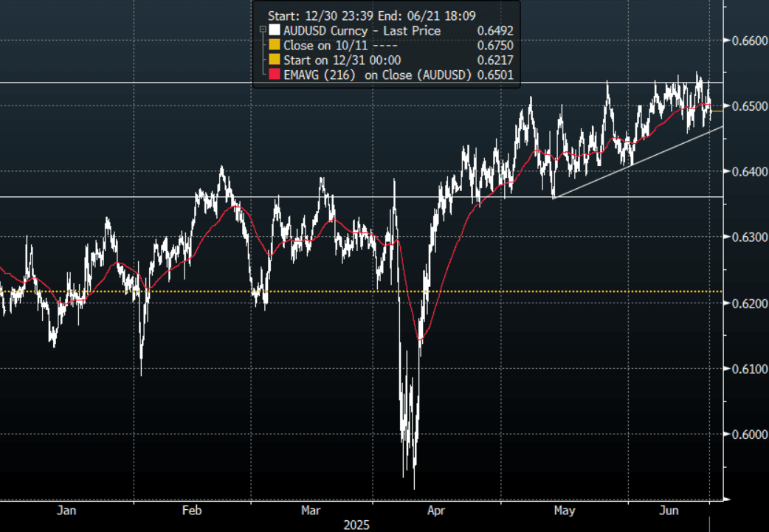Select the EMAVG (216) on Close legend entry
Image resolution: width=769 pixels, height=532 pixels.
pos(377,75)
